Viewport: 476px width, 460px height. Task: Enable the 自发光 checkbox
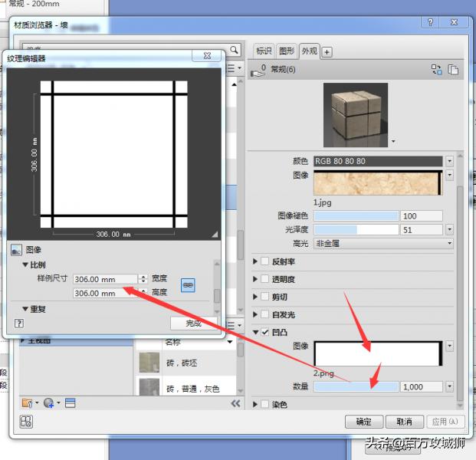coord(264,314)
